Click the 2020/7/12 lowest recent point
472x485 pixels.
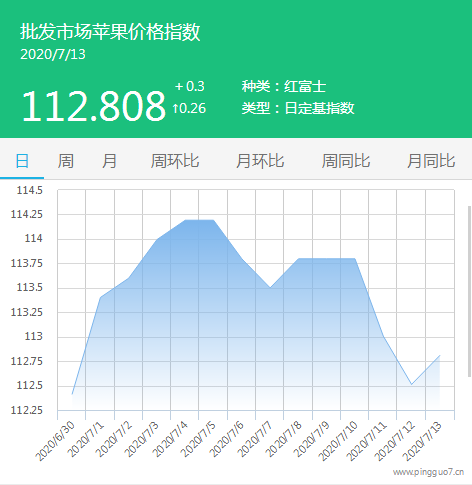click(412, 384)
